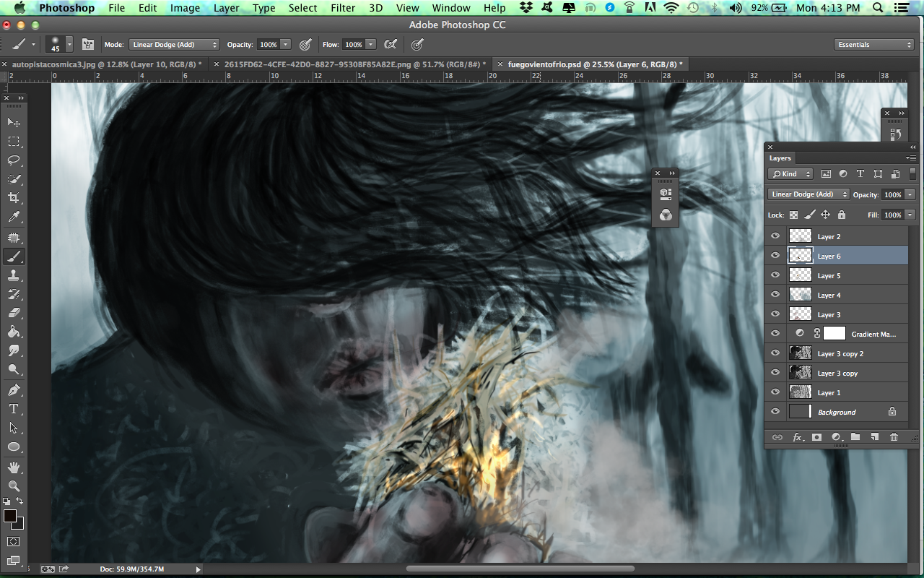The width and height of the screenshot is (924, 578).
Task: Select the Spot Healing Brush tool
Action: tap(14, 237)
